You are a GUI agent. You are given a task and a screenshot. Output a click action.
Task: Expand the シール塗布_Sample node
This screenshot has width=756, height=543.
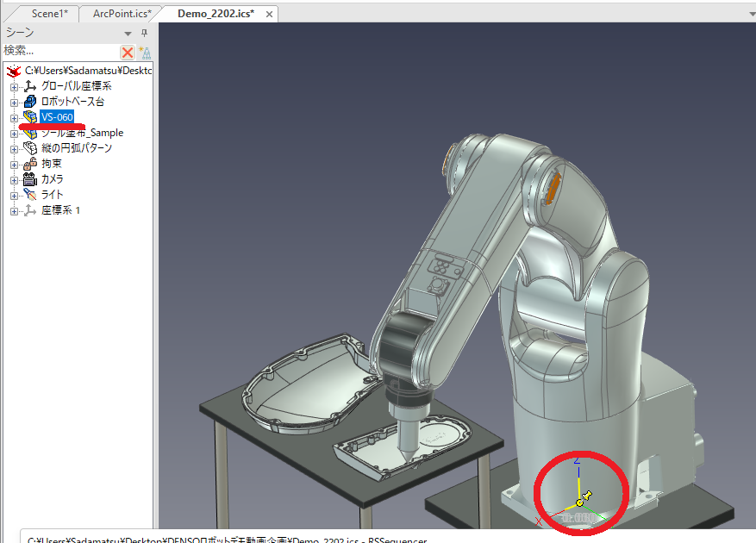[14, 134]
